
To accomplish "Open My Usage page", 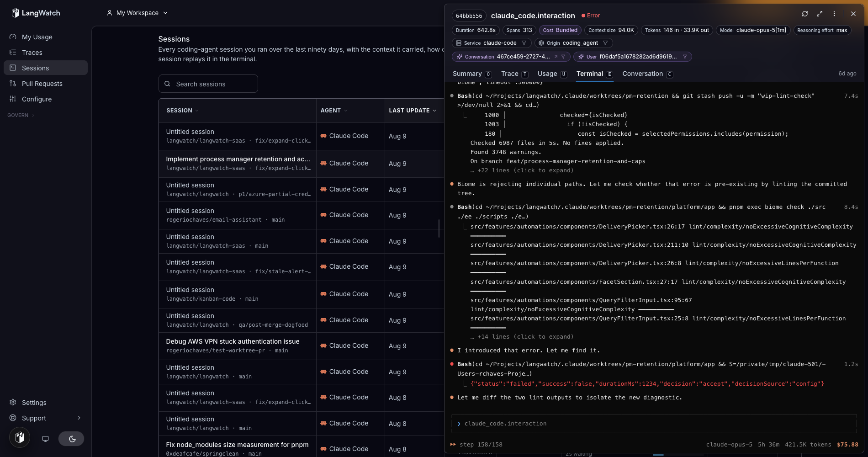I will click(46, 37).
